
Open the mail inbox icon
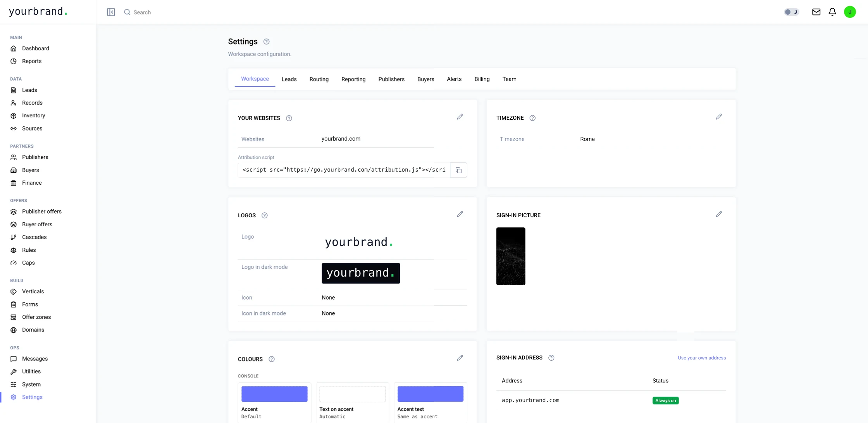816,12
